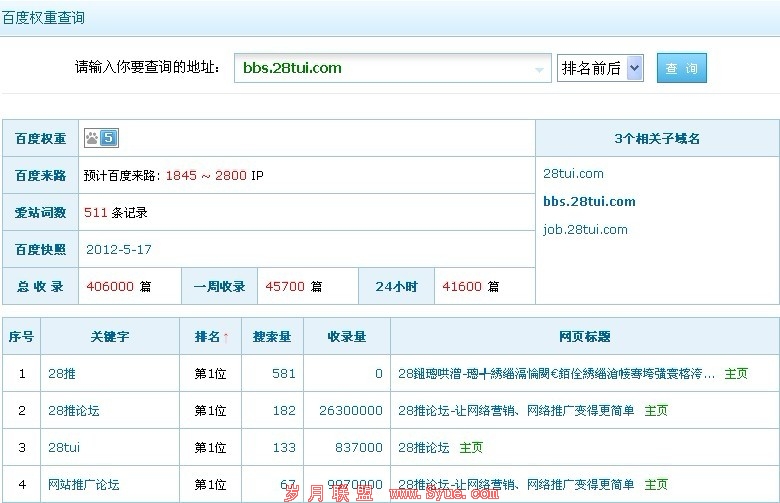The width and height of the screenshot is (780, 503).
Task: Click the 41600 24-hour indexed count
Action: click(462, 286)
